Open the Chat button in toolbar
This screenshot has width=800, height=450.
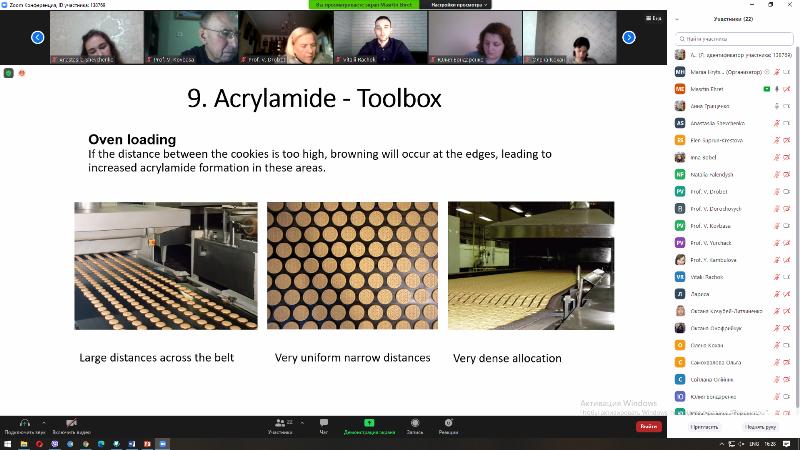323,426
